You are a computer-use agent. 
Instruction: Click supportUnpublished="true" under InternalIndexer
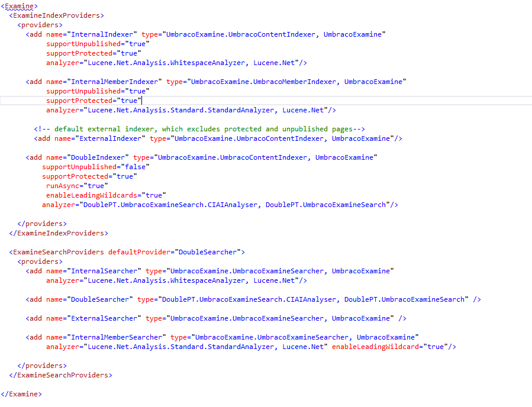tap(98, 44)
